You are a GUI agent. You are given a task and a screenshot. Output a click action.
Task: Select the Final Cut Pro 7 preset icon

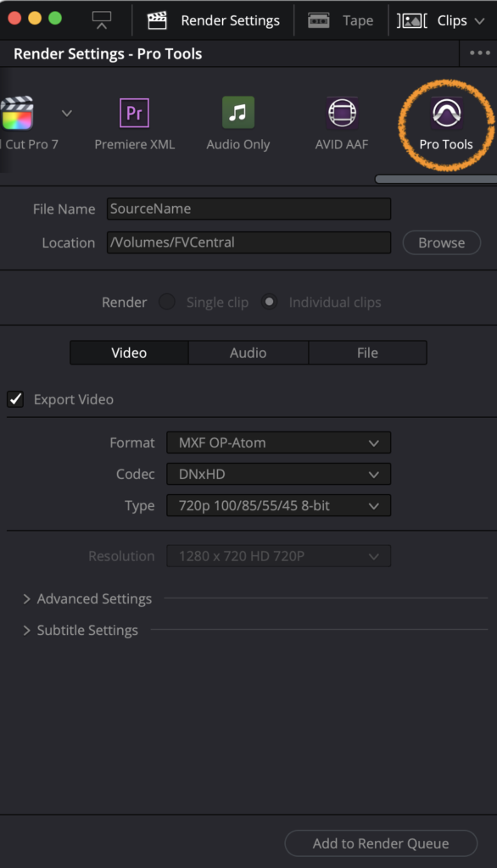click(x=17, y=113)
